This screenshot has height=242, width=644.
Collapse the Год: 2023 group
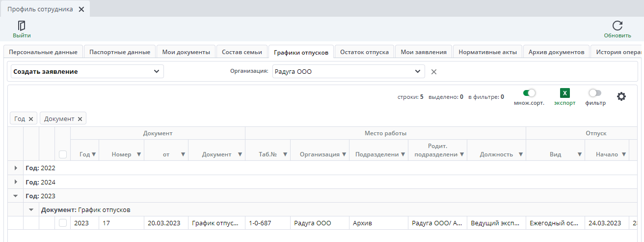(x=16, y=196)
